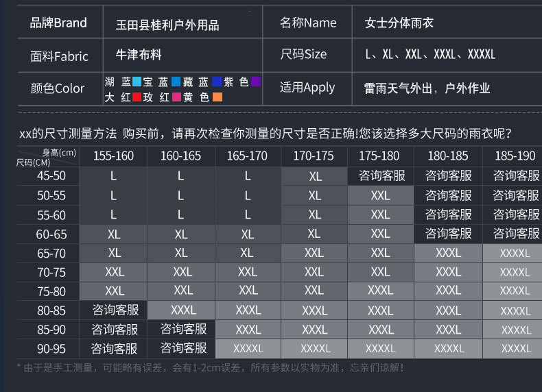Click the 湖蓝 light blue color swatch
542x392 pixels.
[137, 82]
